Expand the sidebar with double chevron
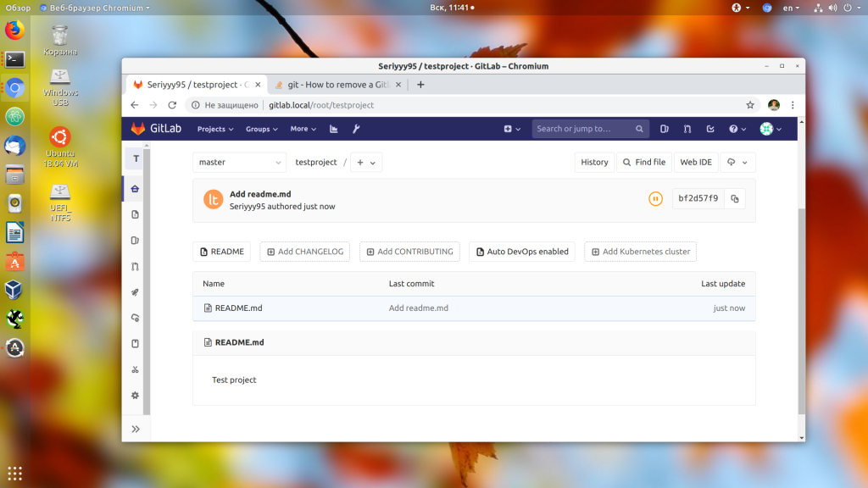 [x=136, y=430]
